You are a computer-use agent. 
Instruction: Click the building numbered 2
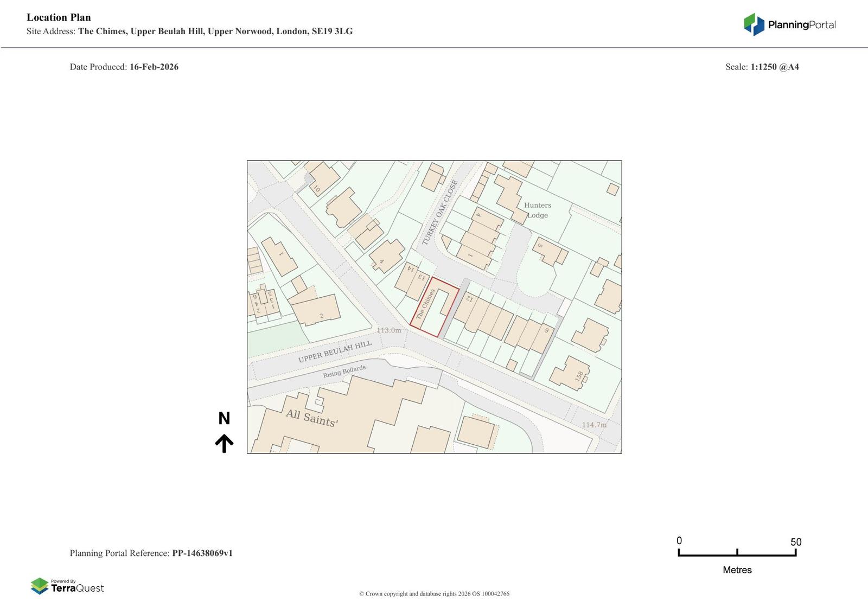pyautogui.click(x=317, y=310)
